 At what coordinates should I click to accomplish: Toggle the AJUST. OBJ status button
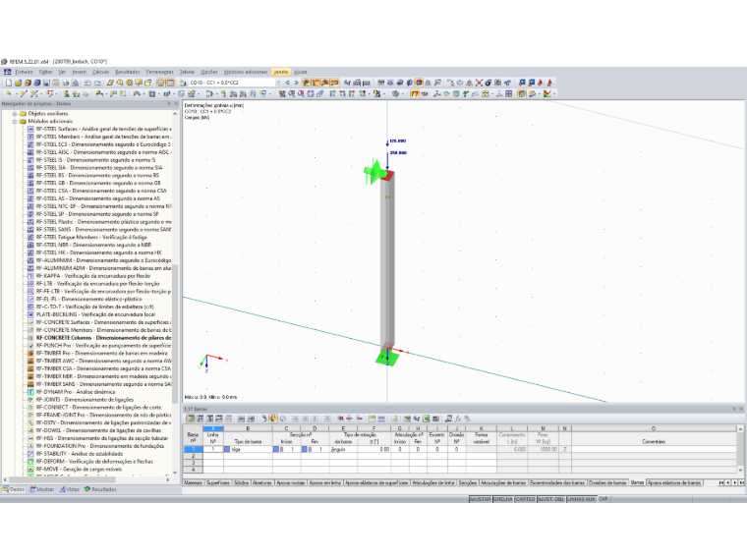pos(551,499)
